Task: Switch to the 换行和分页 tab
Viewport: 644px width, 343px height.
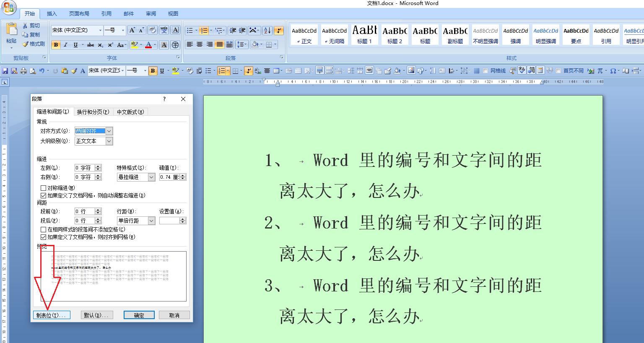Action: pyautogui.click(x=93, y=112)
